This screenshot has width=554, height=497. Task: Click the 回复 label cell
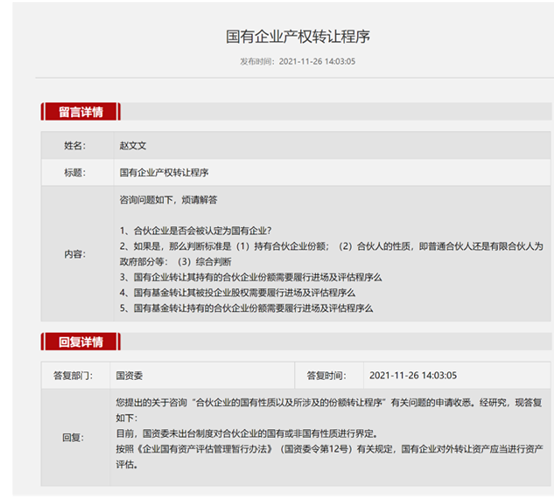76,437
